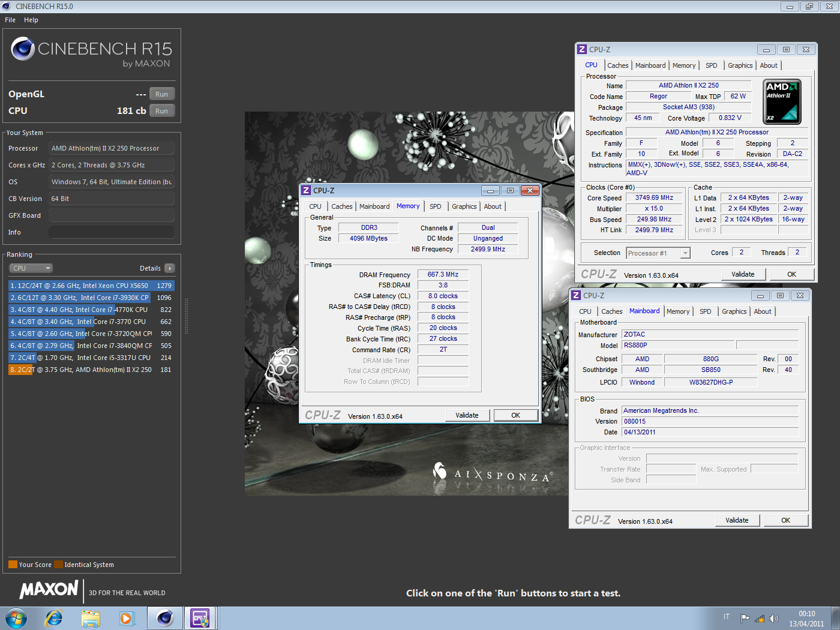Click the GFX Board field
This screenshot has height=630, width=840.
[x=112, y=215]
